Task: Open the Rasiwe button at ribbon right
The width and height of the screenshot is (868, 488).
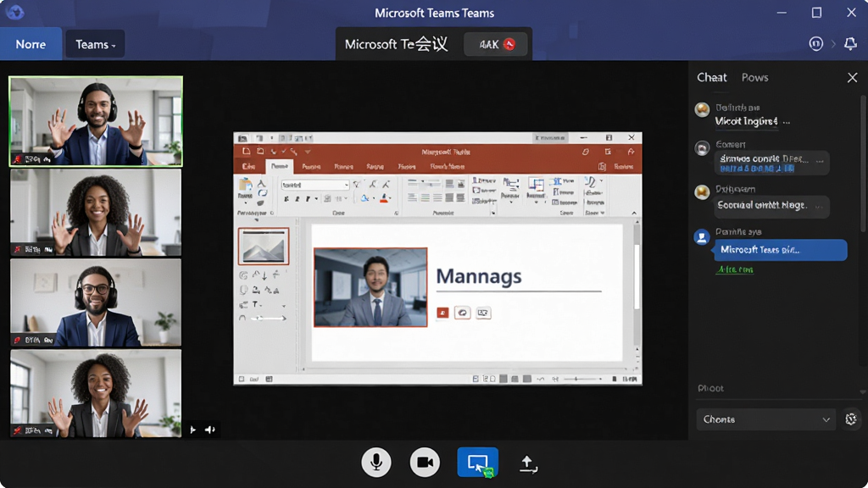Action: click(x=623, y=167)
